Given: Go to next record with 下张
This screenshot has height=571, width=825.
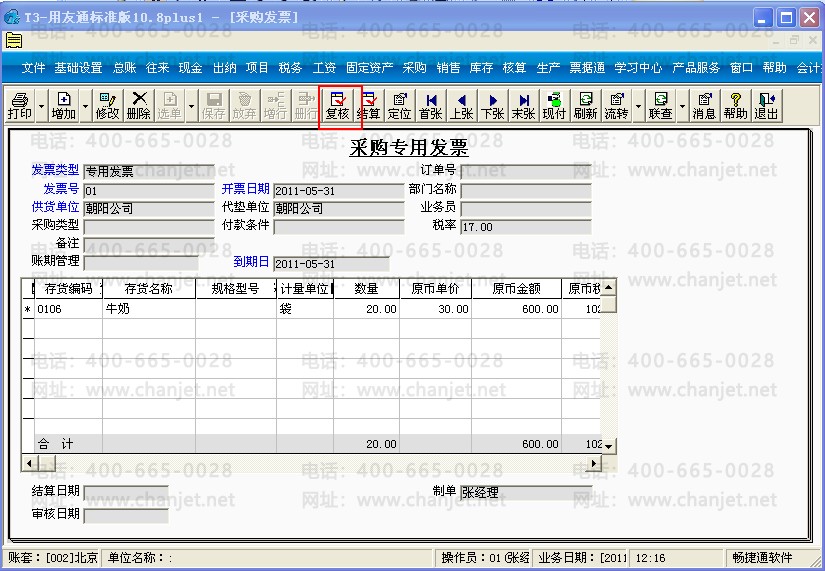Looking at the screenshot, I should coord(493,105).
